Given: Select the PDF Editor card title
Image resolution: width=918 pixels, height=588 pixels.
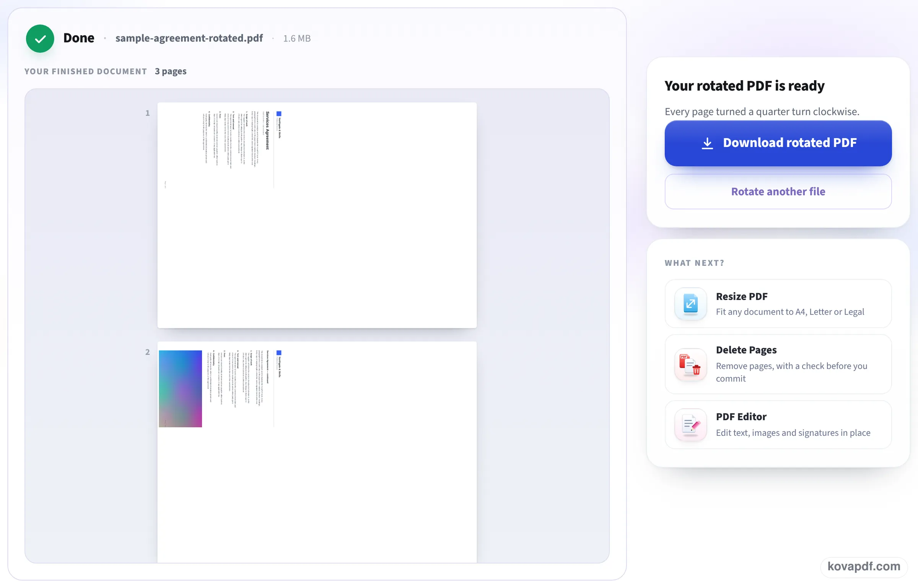Looking at the screenshot, I should click(741, 417).
